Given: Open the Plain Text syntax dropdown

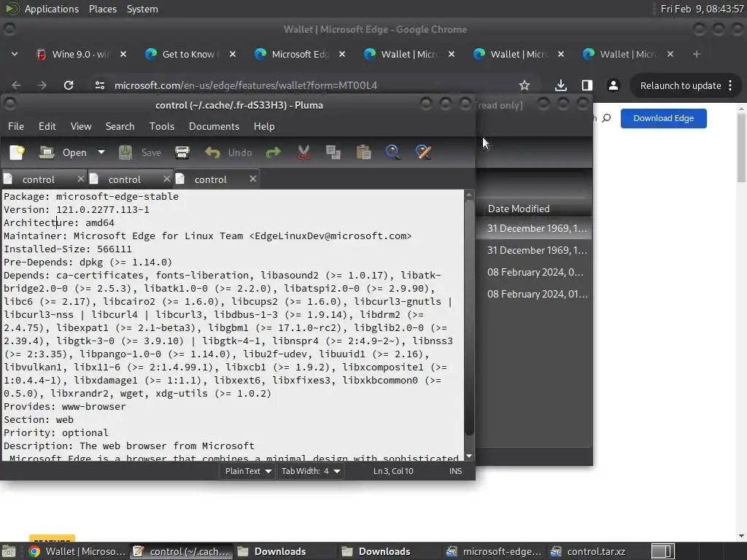Looking at the screenshot, I should pos(247,471).
